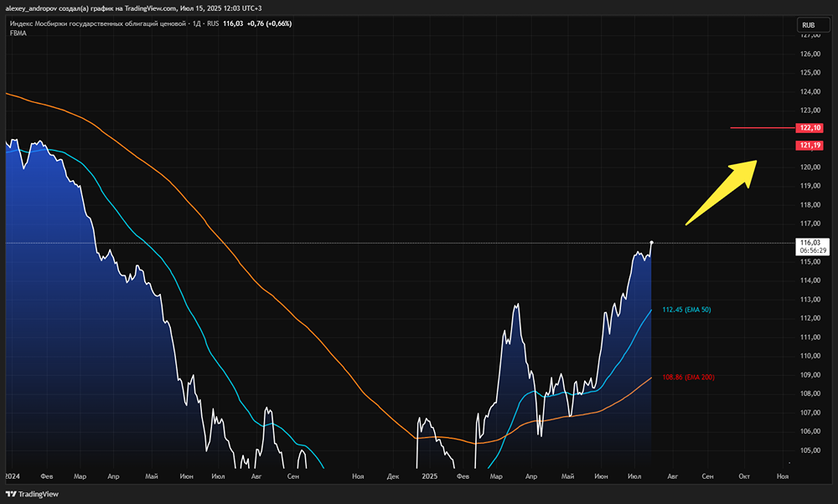Select the FBMA indicator label
The image size is (838, 504).
(18, 33)
